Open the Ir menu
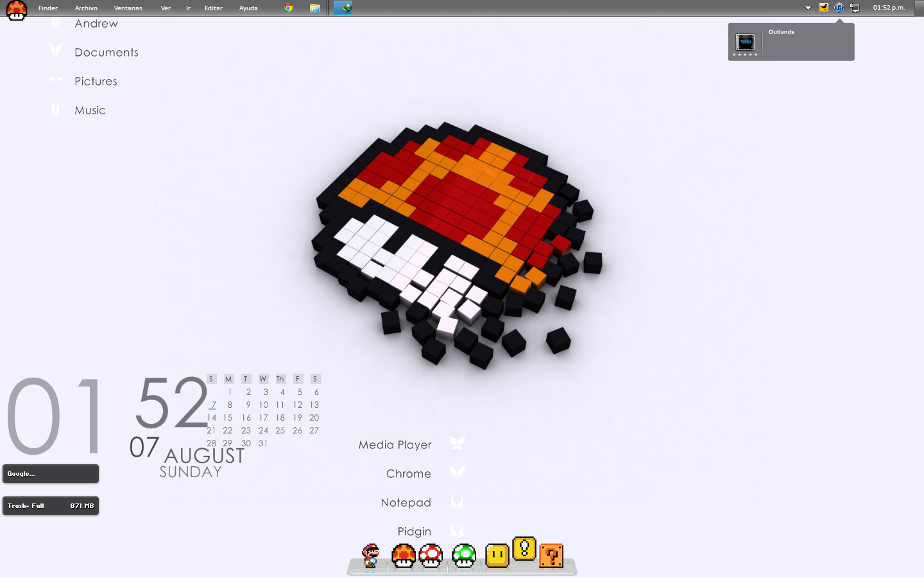 (x=188, y=8)
